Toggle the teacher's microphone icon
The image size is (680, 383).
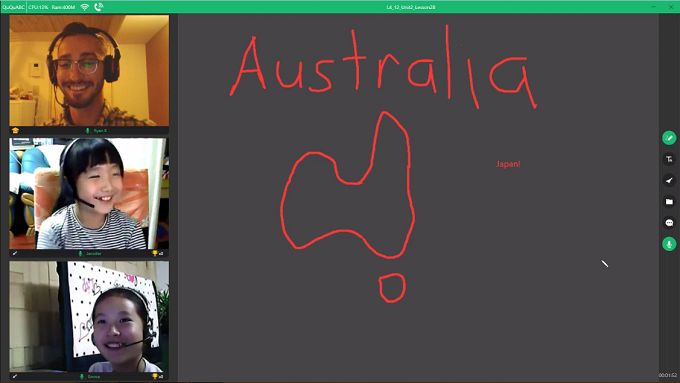coord(88,131)
